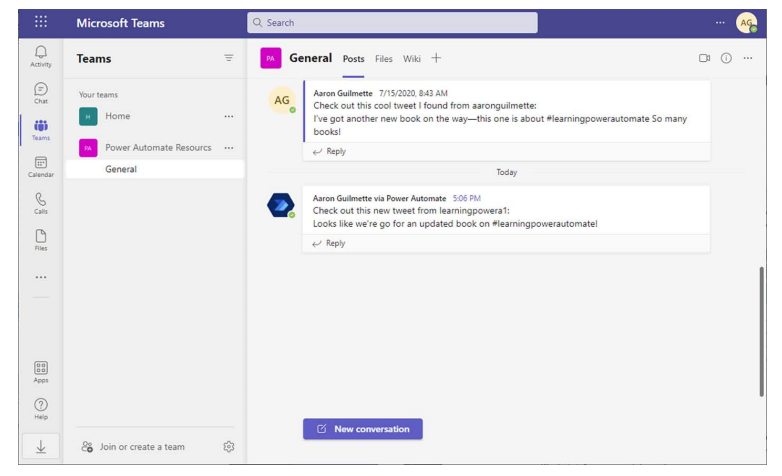Screen dimensions: 782x476
Task: Open the Calls section
Action: pyautogui.click(x=41, y=204)
